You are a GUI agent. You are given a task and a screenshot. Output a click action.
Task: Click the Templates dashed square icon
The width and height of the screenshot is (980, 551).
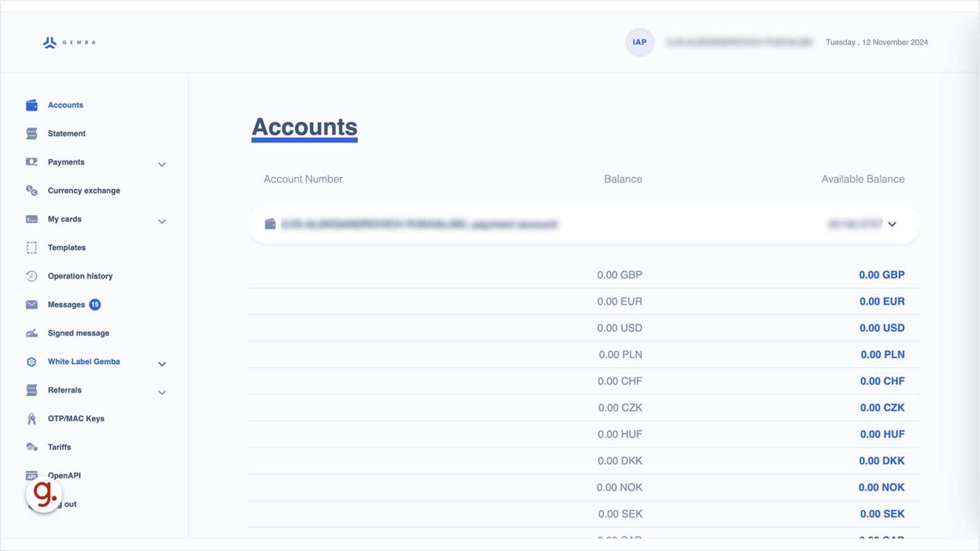tap(32, 247)
